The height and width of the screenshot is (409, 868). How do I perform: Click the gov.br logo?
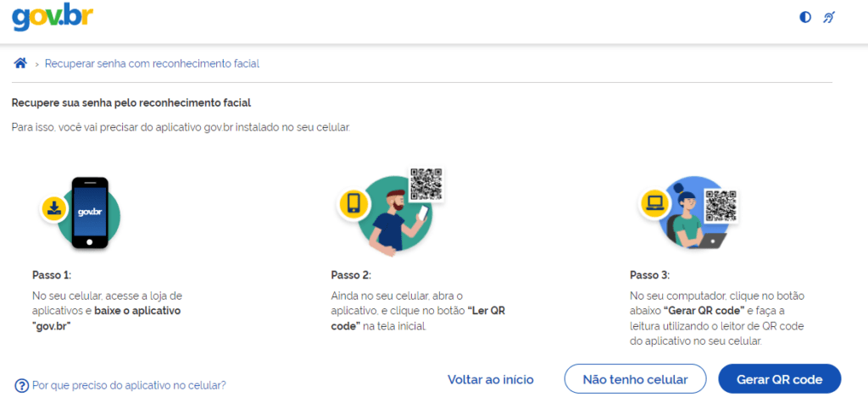53,18
